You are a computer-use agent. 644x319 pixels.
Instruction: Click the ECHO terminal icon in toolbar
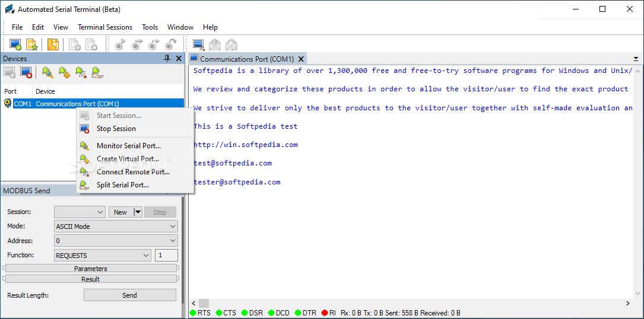199,44
